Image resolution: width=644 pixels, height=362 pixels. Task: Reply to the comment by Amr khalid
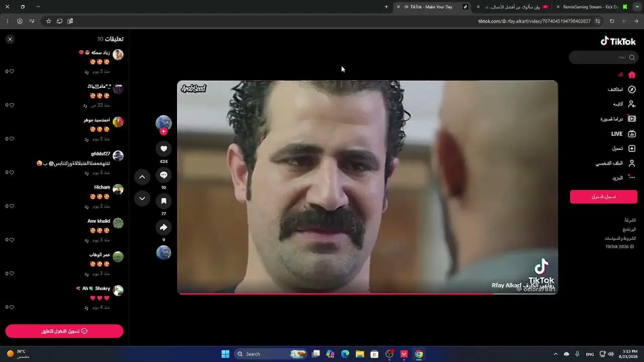pos(86,240)
